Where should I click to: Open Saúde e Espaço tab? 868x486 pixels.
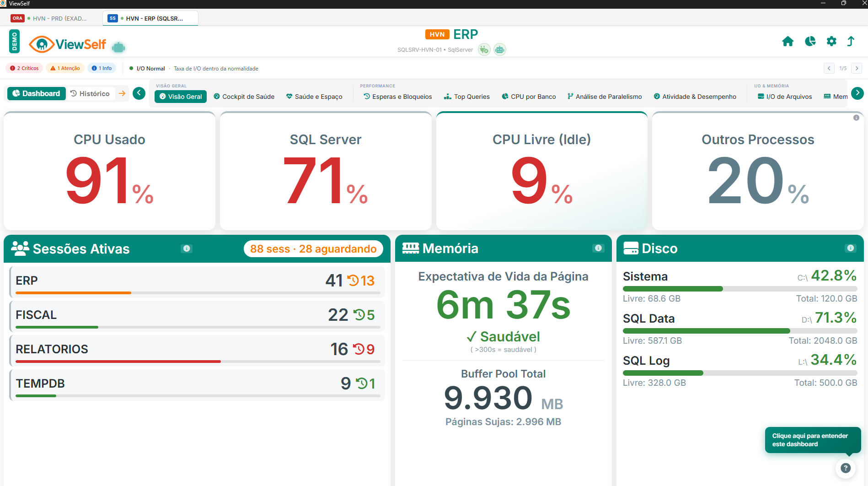[x=314, y=97]
